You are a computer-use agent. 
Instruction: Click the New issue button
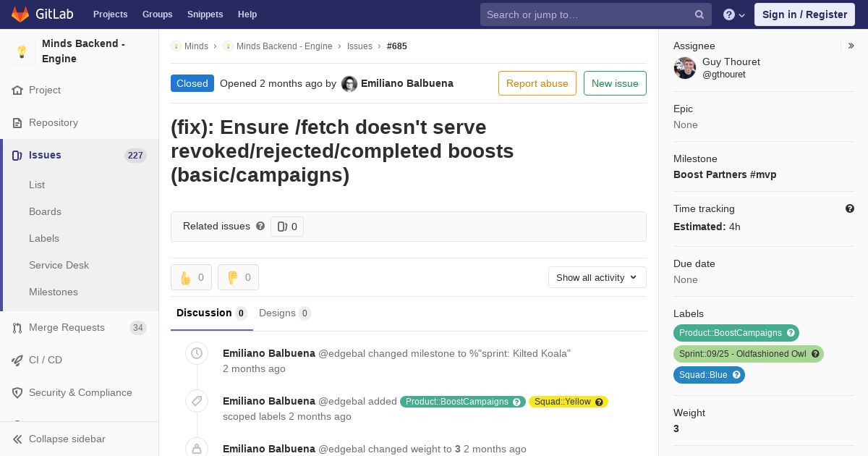615,83
